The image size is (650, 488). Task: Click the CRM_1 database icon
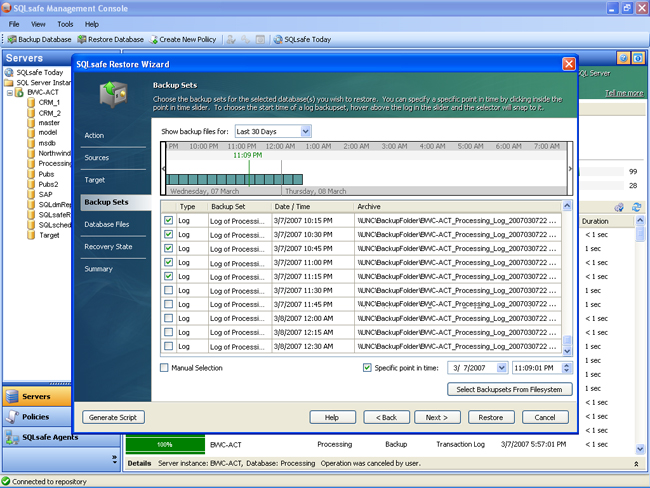(x=31, y=102)
